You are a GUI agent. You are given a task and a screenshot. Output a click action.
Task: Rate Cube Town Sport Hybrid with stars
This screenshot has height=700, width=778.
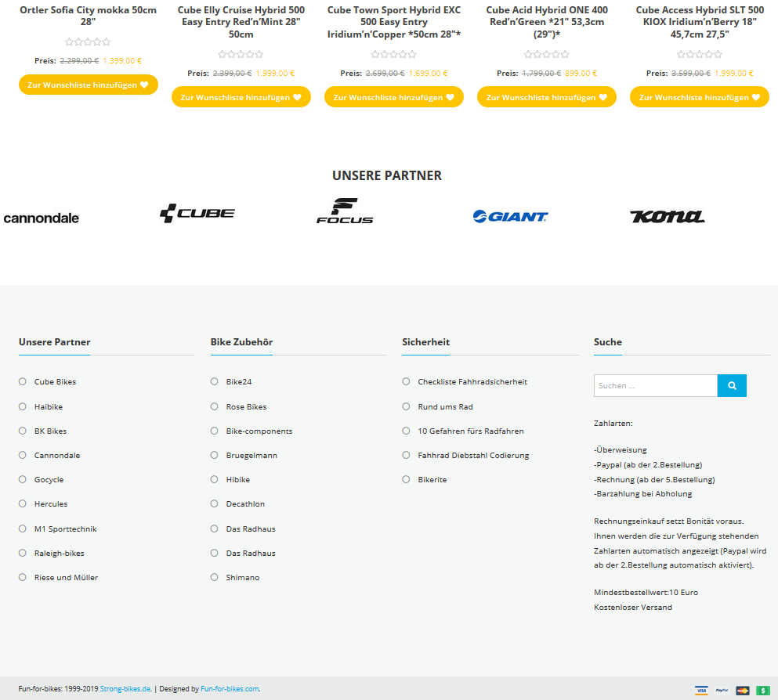[x=393, y=55]
